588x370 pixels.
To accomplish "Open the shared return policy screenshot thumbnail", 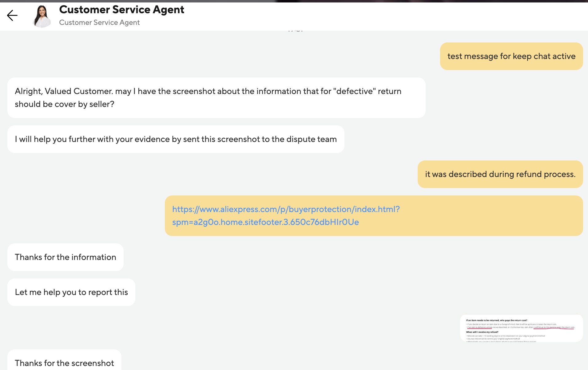I will [521, 329].
